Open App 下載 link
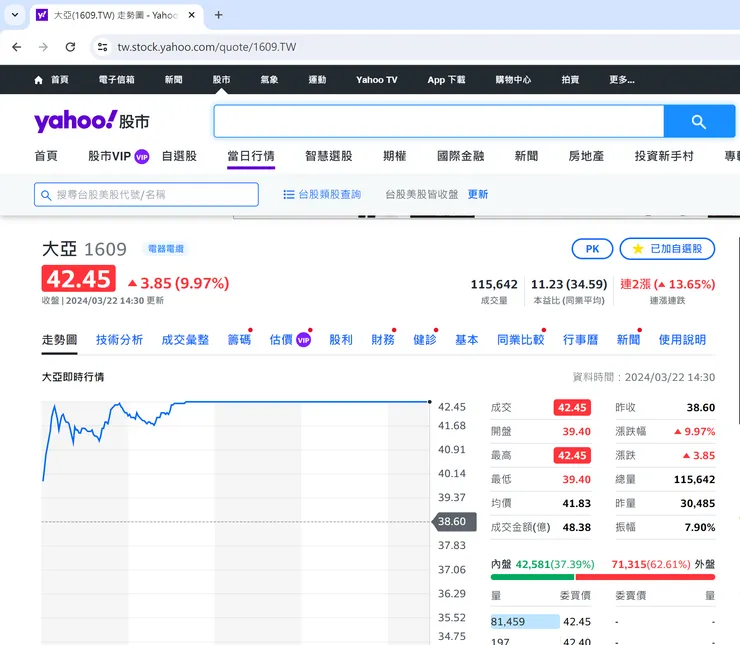 (x=446, y=80)
